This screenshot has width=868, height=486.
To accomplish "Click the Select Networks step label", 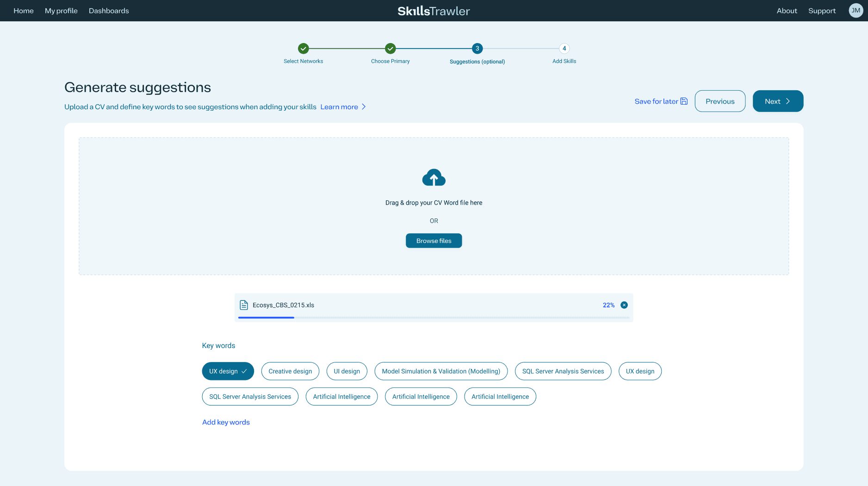I will (304, 61).
